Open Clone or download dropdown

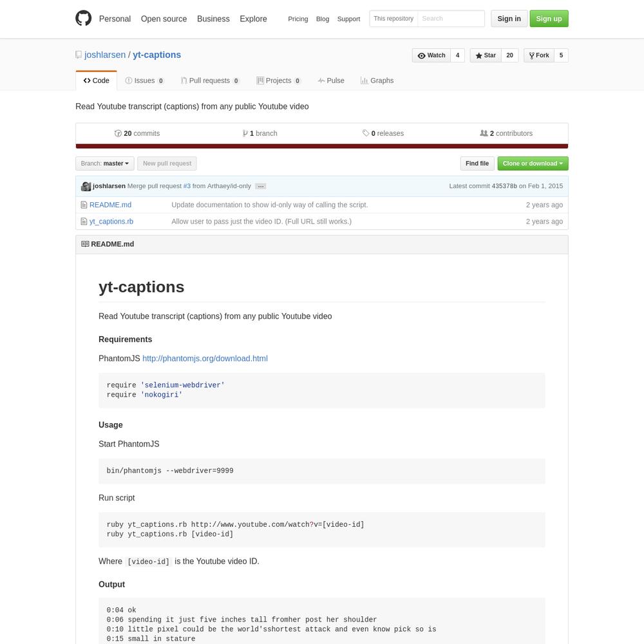533,164
